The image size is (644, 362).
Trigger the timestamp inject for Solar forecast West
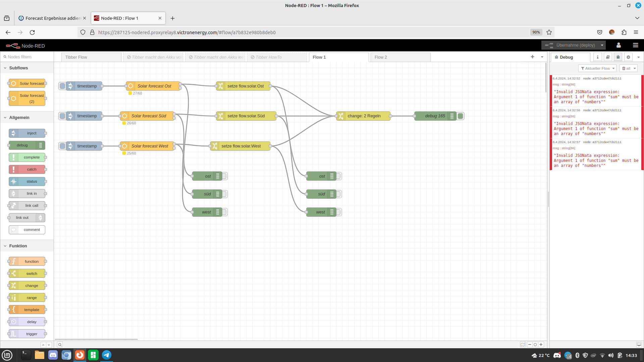[62, 146]
